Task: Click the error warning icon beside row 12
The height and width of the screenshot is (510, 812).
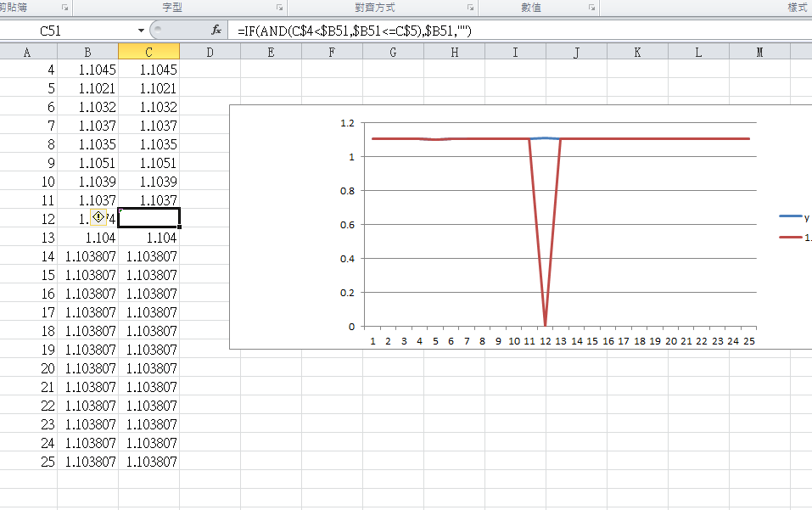Action: click(98, 217)
